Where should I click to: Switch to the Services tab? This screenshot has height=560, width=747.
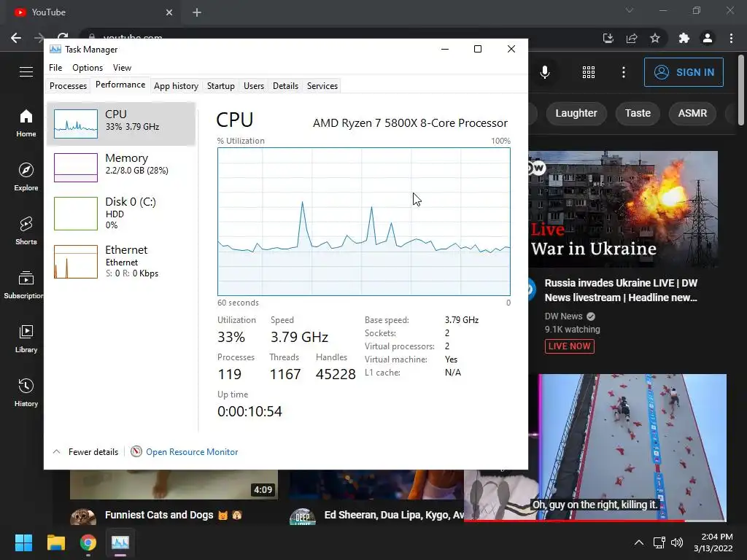pos(322,86)
